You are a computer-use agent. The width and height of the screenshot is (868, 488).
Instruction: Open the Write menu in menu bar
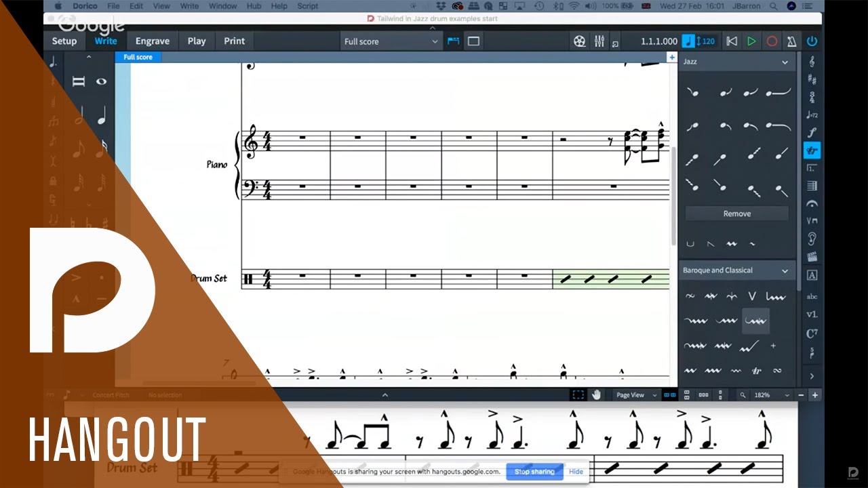(189, 6)
